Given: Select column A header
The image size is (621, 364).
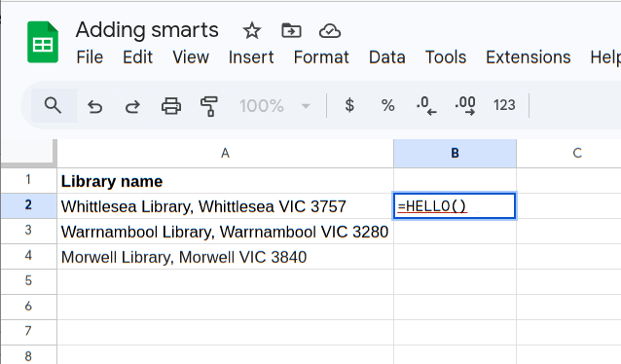Looking at the screenshot, I should tap(226, 153).
